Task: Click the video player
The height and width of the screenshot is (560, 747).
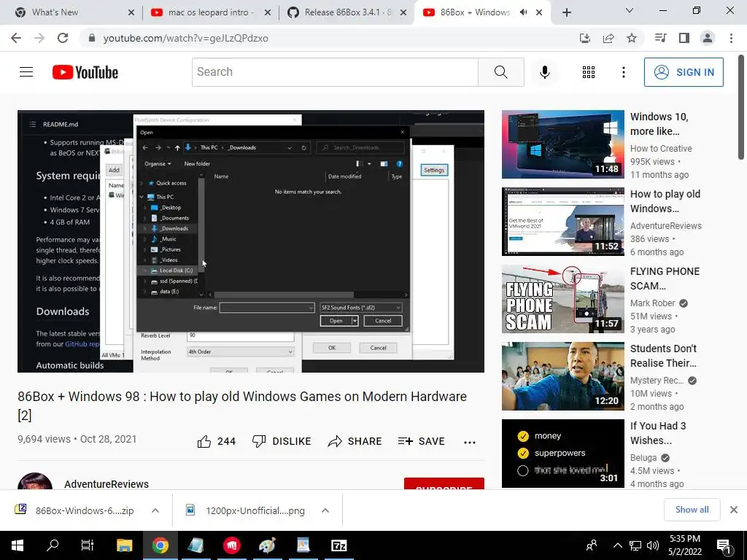Action: (251, 241)
